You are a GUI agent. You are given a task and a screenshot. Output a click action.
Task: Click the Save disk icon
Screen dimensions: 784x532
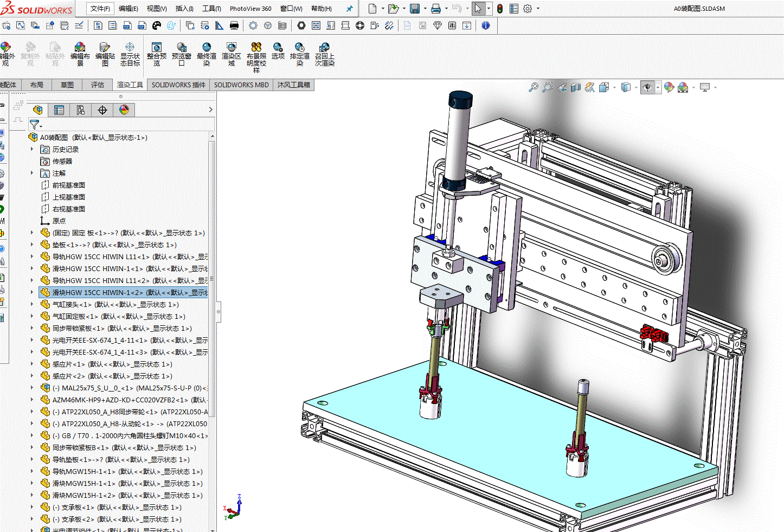[415, 9]
